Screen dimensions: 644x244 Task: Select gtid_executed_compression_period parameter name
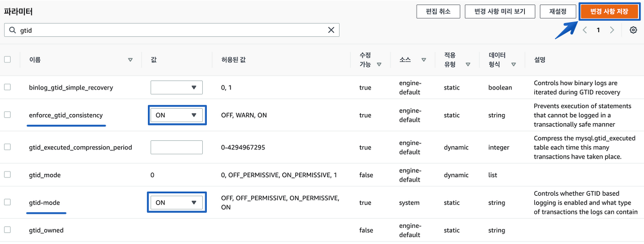coord(80,147)
